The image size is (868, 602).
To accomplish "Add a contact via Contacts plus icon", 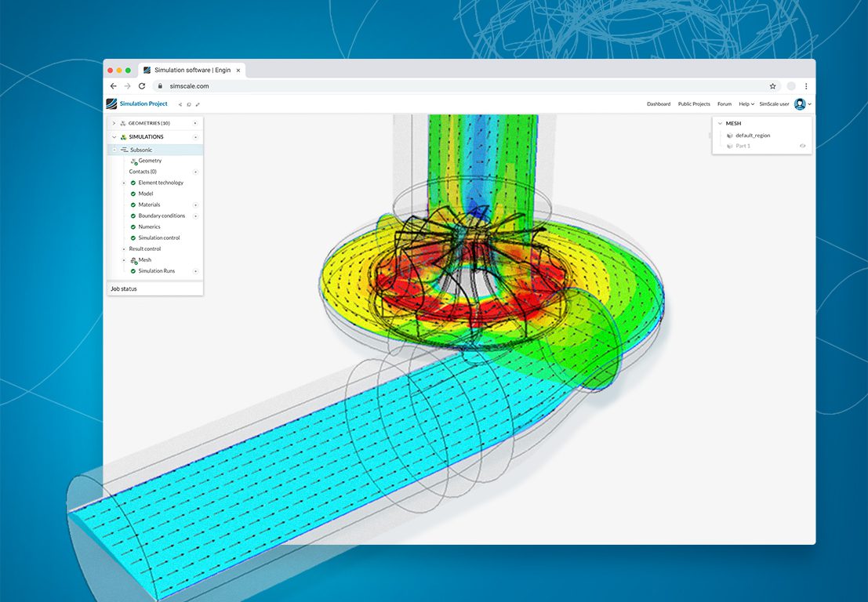I will (195, 172).
